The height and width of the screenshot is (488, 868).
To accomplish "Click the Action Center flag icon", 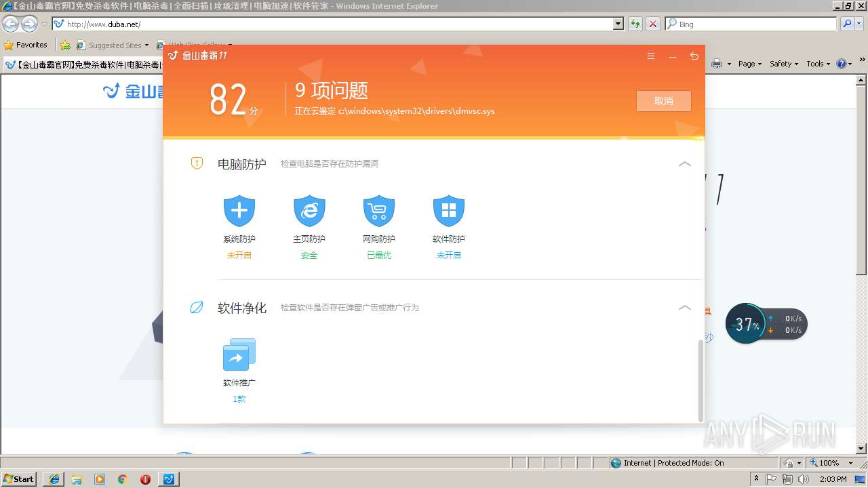I will (x=772, y=479).
